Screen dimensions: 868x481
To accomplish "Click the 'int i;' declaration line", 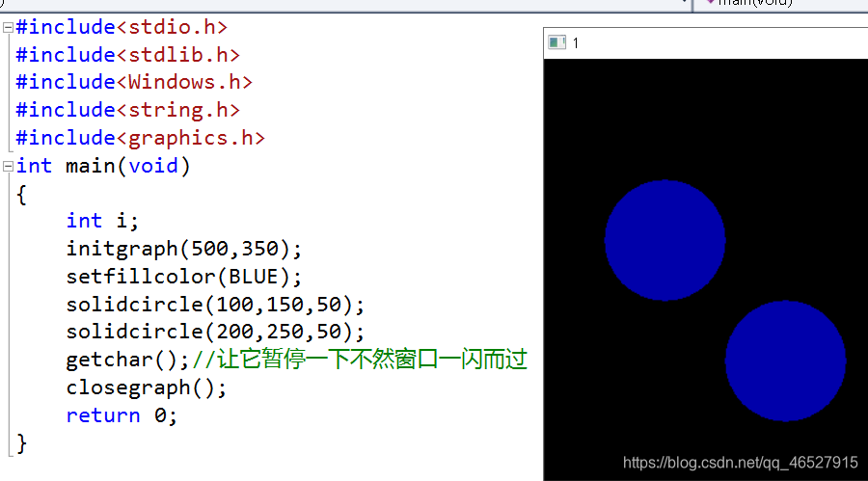I will coord(102,221).
